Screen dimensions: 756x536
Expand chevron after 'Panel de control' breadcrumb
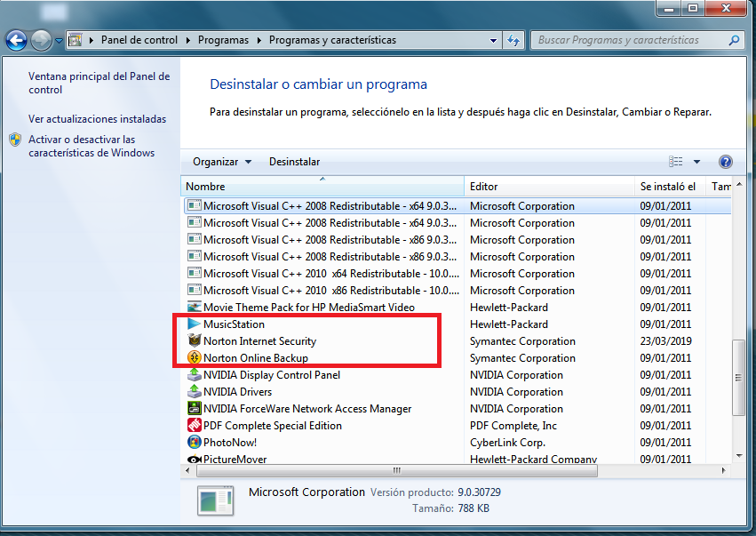(188, 40)
